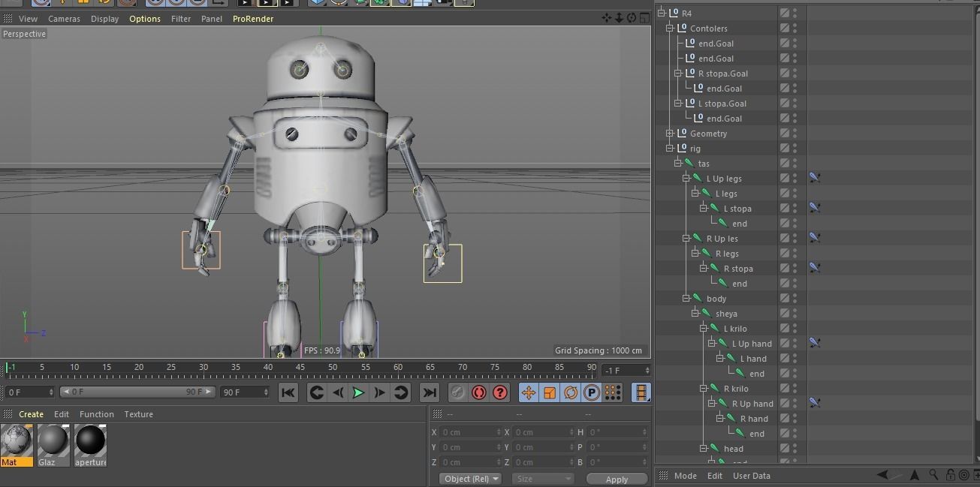Collapse the R krilo joint
980x487 pixels.
[x=704, y=388]
